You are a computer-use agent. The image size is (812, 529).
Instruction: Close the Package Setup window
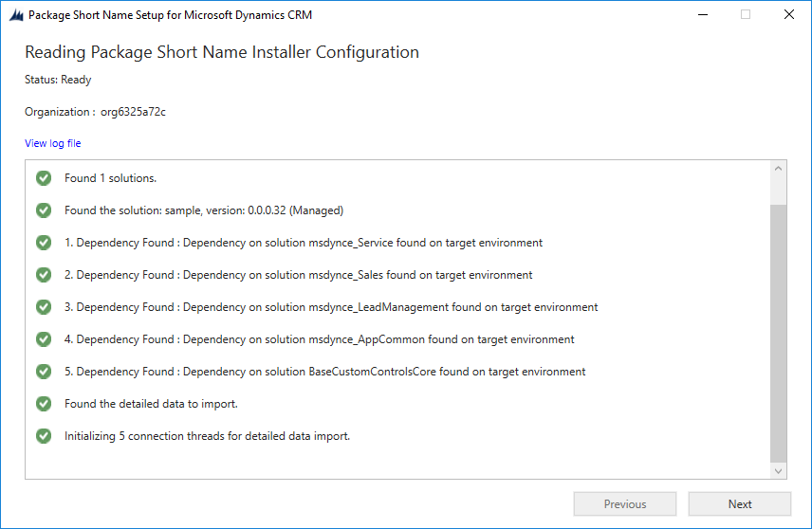coord(788,14)
